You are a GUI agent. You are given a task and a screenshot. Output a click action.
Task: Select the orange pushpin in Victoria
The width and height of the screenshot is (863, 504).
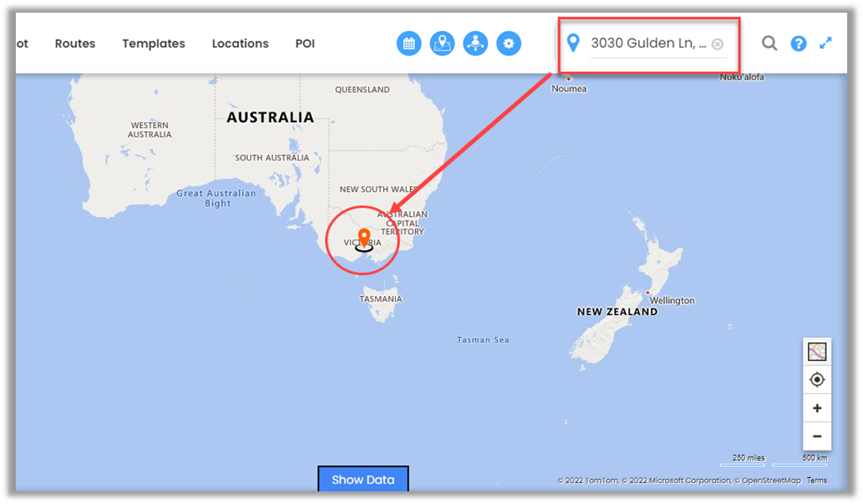coord(363,238)
